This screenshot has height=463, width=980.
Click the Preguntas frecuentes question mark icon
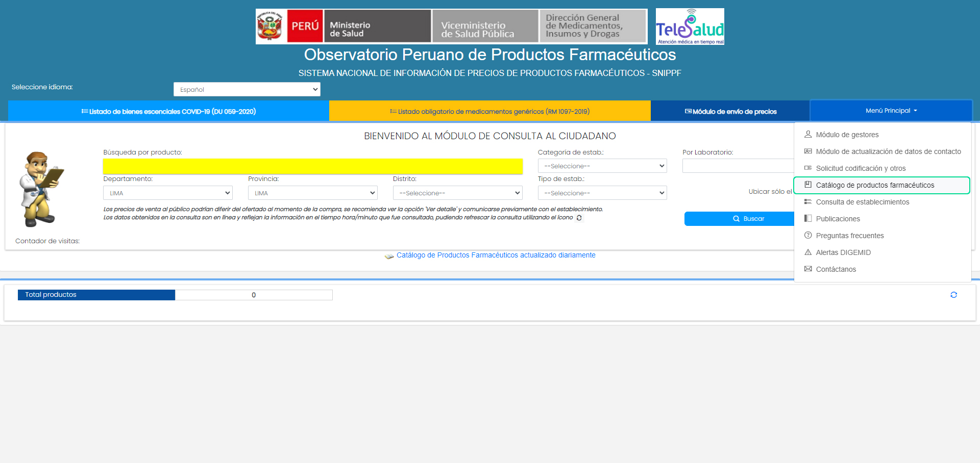tap(808, 236)
